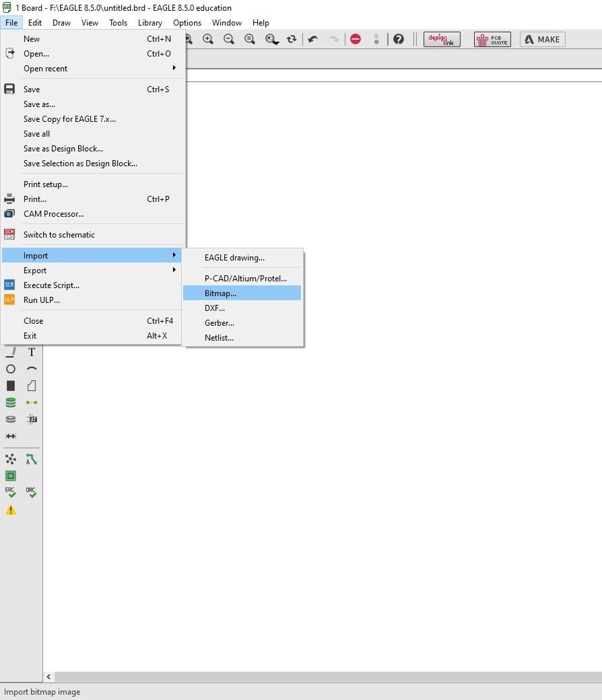Choose Run ULP... entry
Viewport: 602px width, 700px height.
click(92, 300)
